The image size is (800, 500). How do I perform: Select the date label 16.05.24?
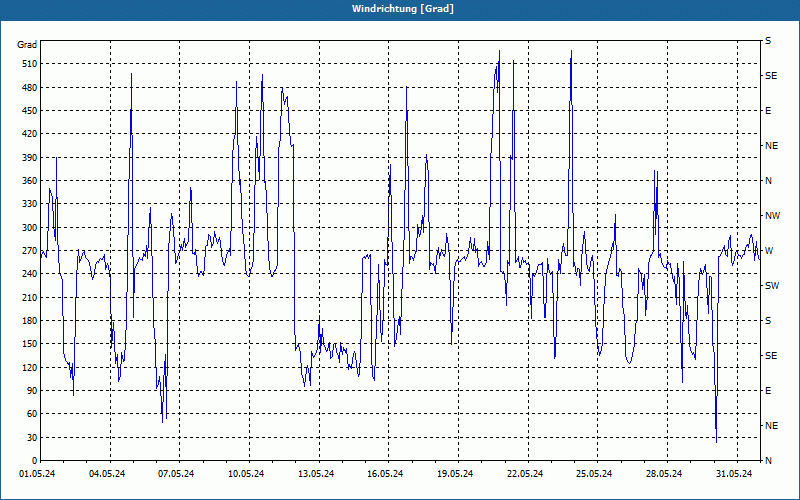coord(385,474)
